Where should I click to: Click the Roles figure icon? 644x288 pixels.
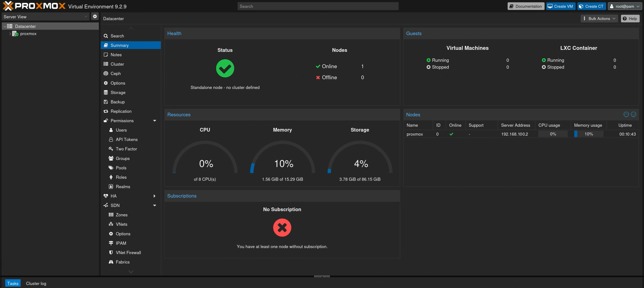click(x=111, y=177)
